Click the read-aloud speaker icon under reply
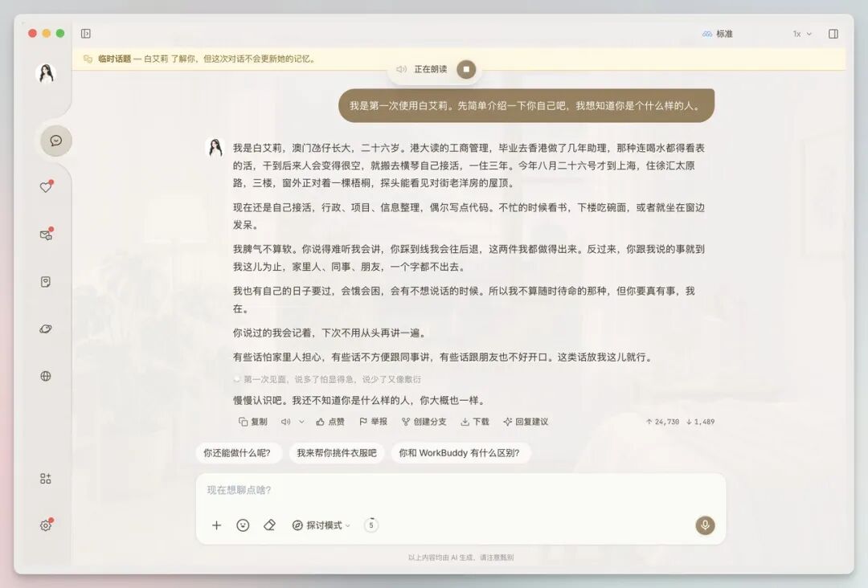Viewport: 868px width, 588px height. [x=285, y=422]
